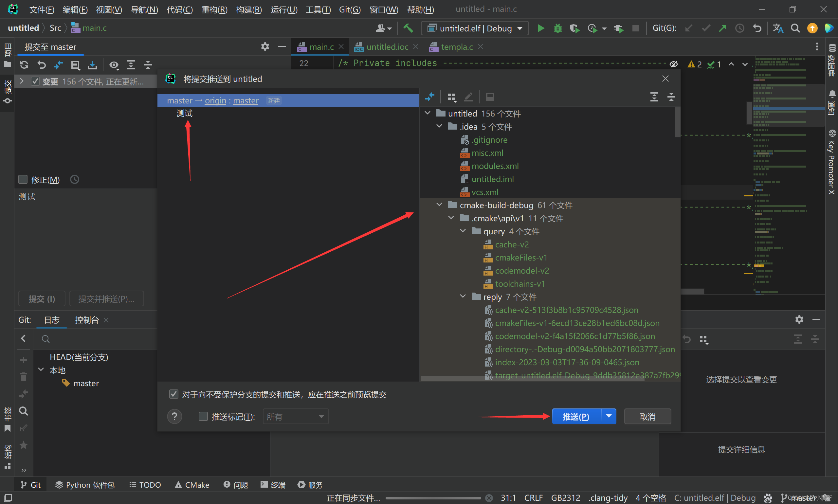Viewport: 838px width, 504px height.
Task: Expand the 变更 changes tree node
Action: coord(22,81)
